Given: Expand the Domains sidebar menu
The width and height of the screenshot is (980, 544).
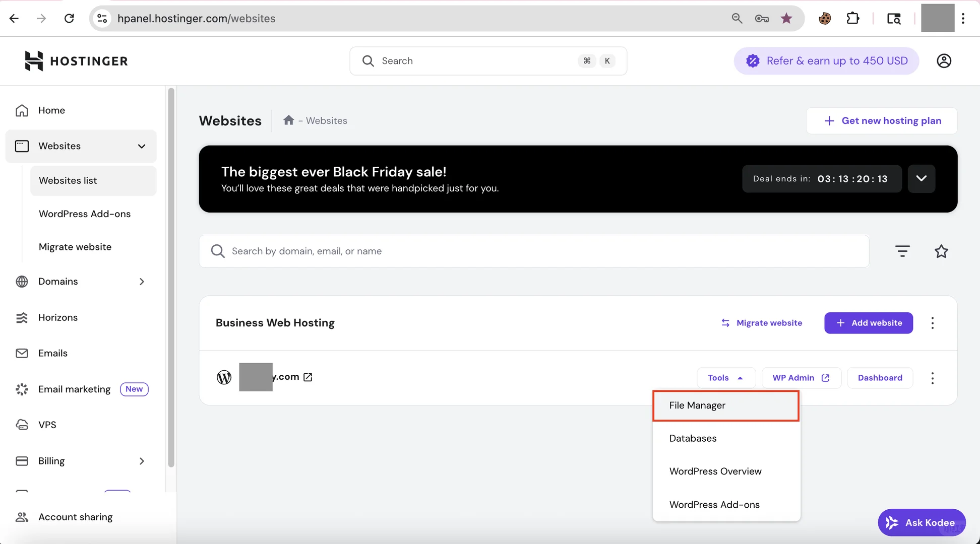Looking at the screenshot, I should coord(142,282).
